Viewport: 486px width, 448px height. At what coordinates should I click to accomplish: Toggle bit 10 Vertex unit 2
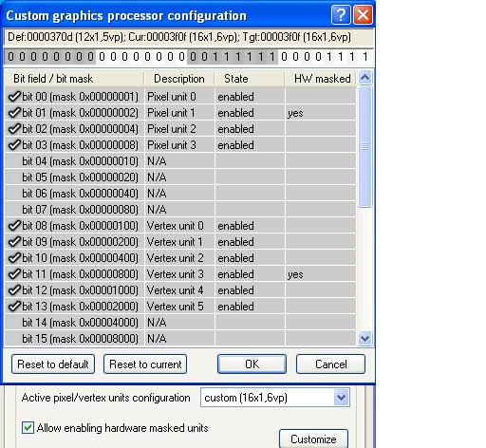coord(14,258)
